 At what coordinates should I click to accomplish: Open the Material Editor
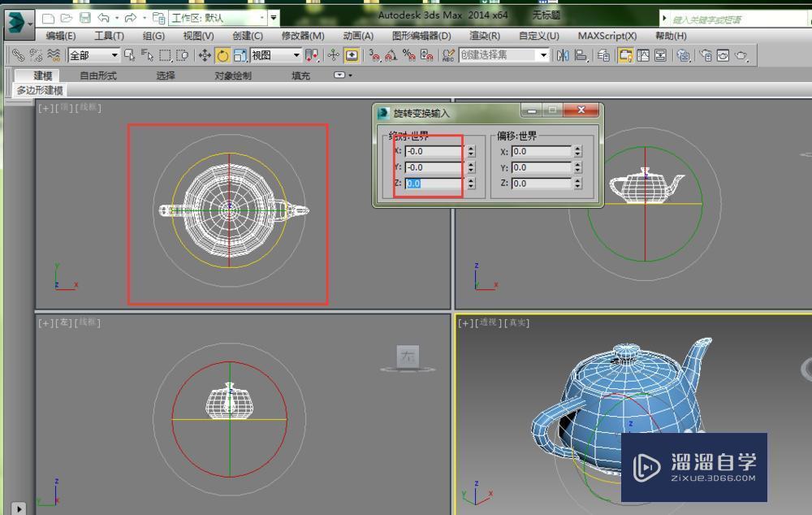pyautogui.click(x=685, y=54)
